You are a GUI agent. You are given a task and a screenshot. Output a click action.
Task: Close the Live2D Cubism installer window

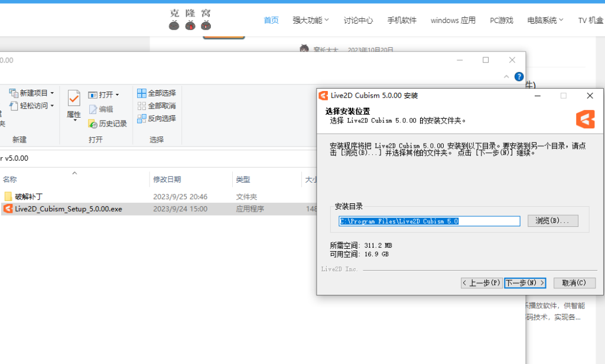point(590,96)
